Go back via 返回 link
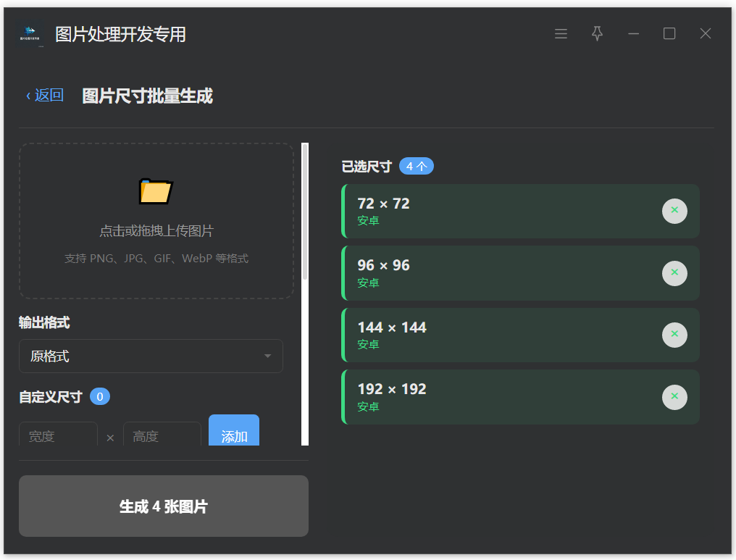This screenshot has width=736, height=560. point(45,96)
